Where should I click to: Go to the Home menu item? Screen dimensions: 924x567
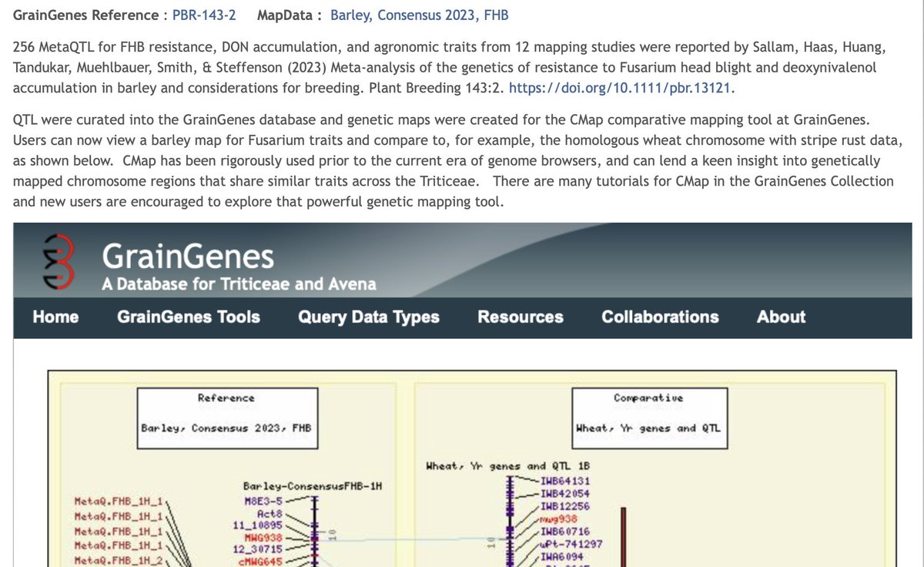(55, 317)
